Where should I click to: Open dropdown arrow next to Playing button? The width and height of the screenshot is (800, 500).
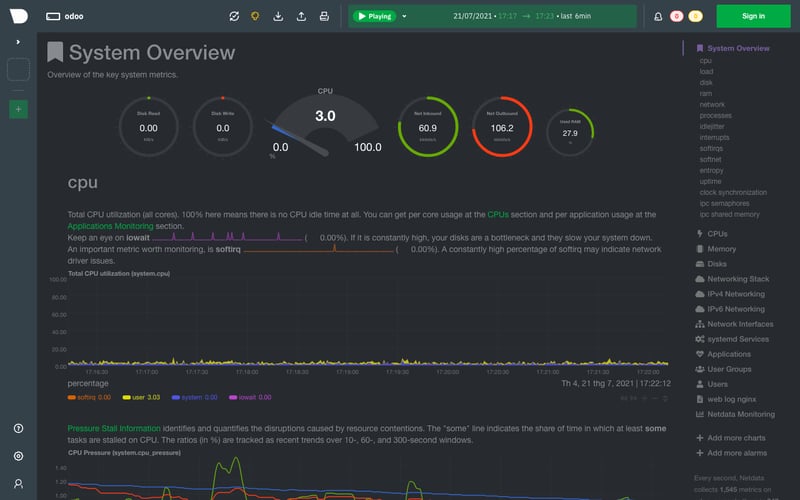pos(404,16)
